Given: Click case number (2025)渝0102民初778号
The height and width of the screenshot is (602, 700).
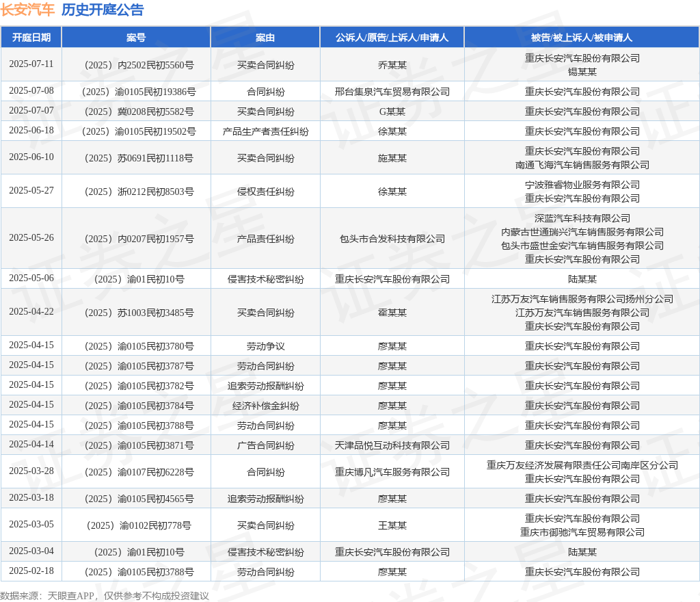Looking at the screenshot, I should [x=139, y=525].
